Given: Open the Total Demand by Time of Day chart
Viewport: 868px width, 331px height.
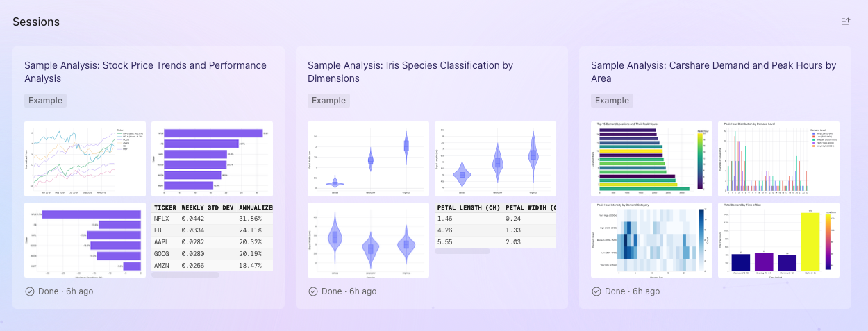Looking at the screenshot, I should [778, 240].
